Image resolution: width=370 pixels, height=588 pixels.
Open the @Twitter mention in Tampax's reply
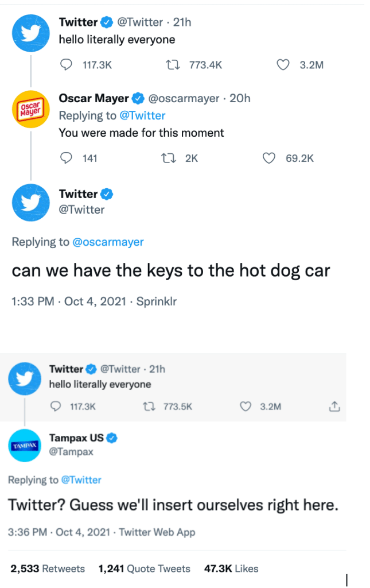pyautogui.click(x=81, y=479)
